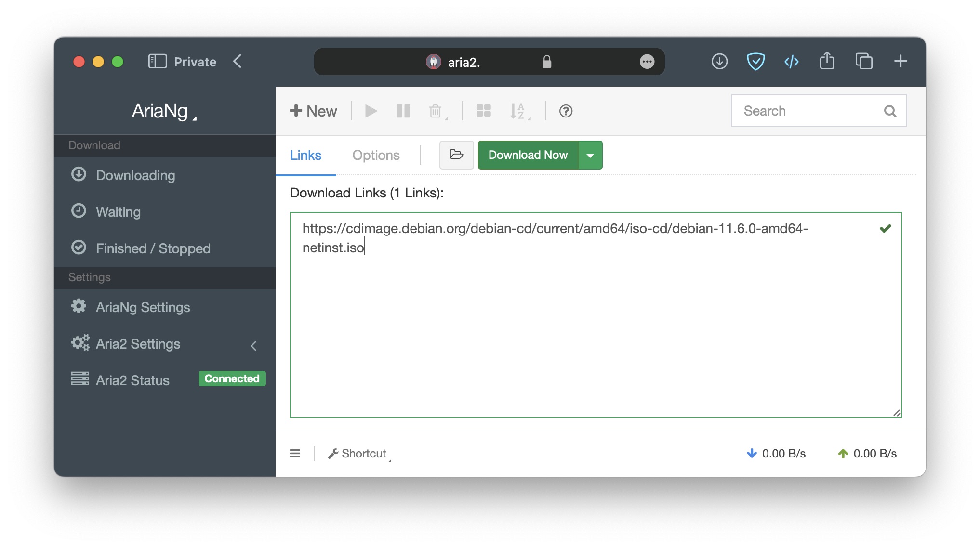
Task: Toggle the Safari sidebar
Action: coord(158,62)
